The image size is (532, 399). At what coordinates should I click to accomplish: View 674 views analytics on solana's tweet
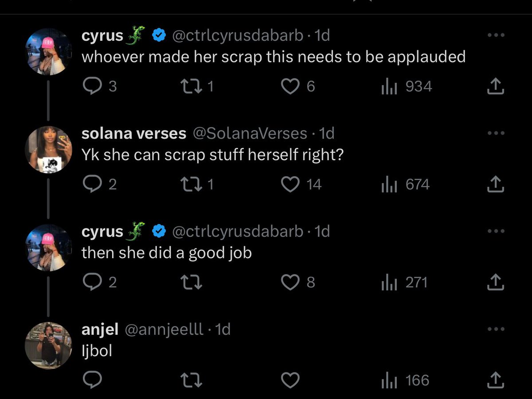(405, 184)
